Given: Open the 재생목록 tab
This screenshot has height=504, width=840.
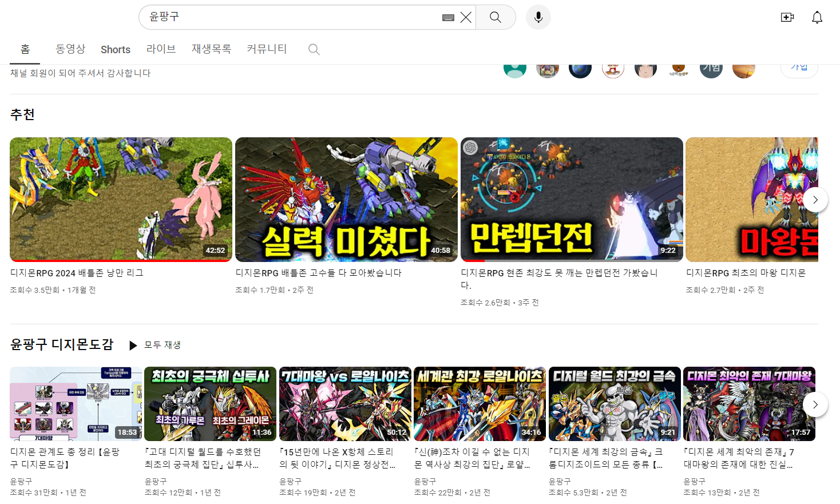Looking at the screenshot, I should pos(211,49).
